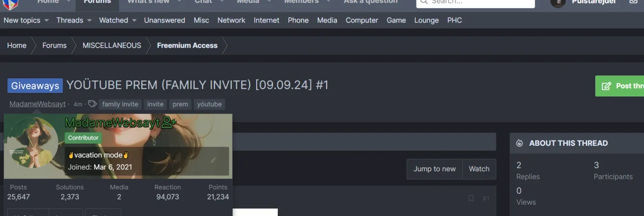Click the post number #1 link
Viewport: 644px width, 216px height.
[x=486, y=198]
